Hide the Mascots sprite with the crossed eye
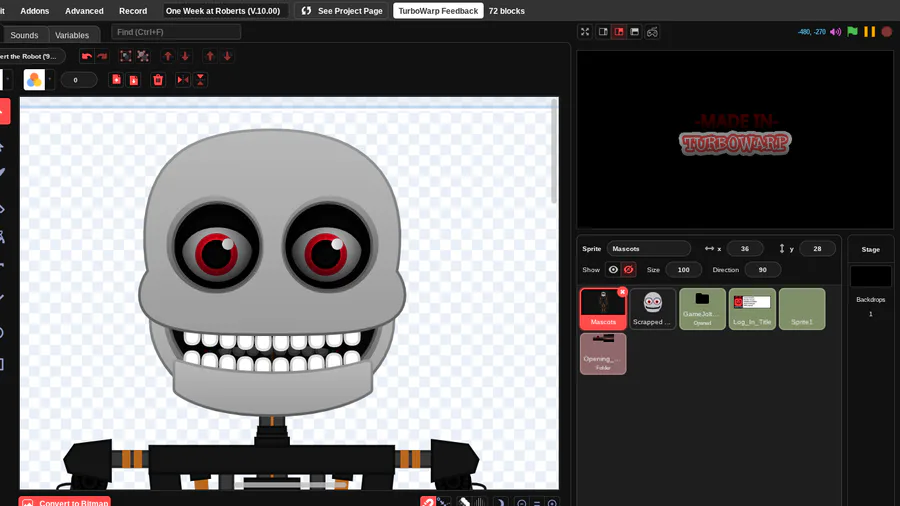 click(x=629, y=270)
